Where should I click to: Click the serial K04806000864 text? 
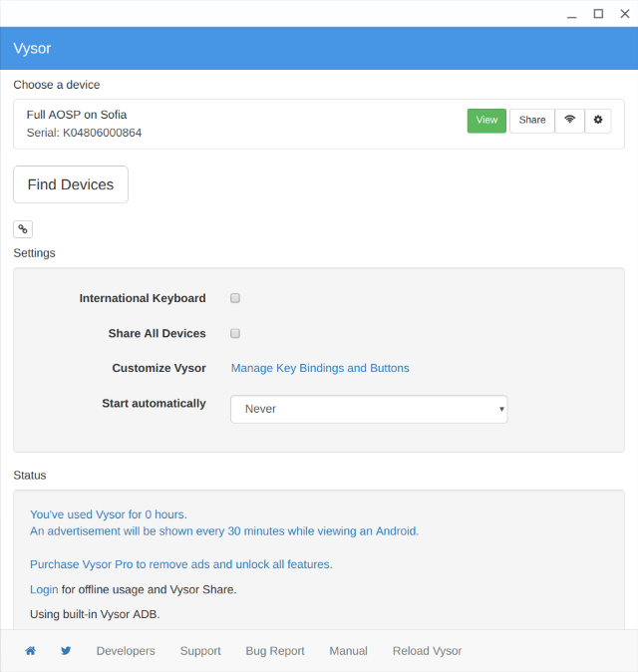coord(84,133)
